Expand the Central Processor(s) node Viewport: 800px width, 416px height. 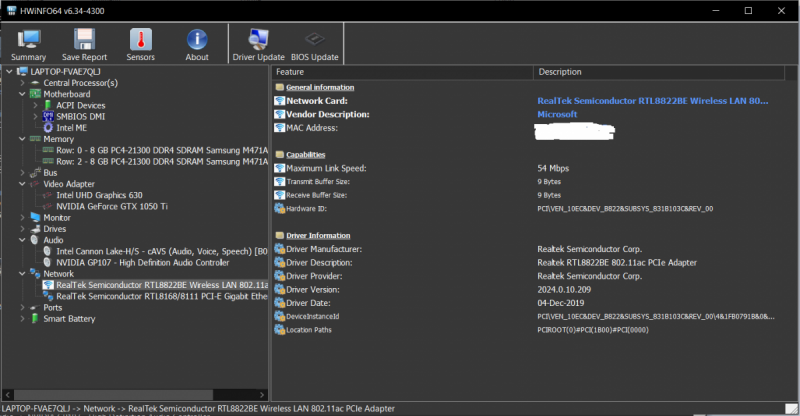tap(22, 83)
